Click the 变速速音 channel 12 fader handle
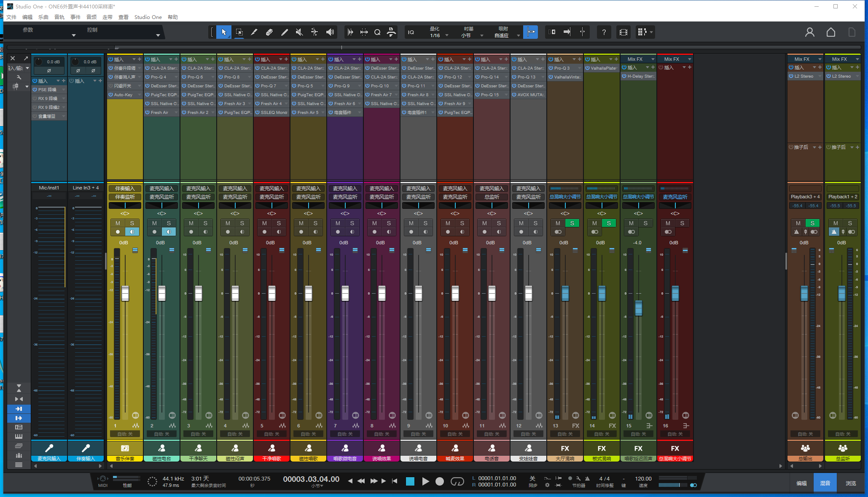The height and width of the screenshot is (497, 868). (x=528, y=293)
